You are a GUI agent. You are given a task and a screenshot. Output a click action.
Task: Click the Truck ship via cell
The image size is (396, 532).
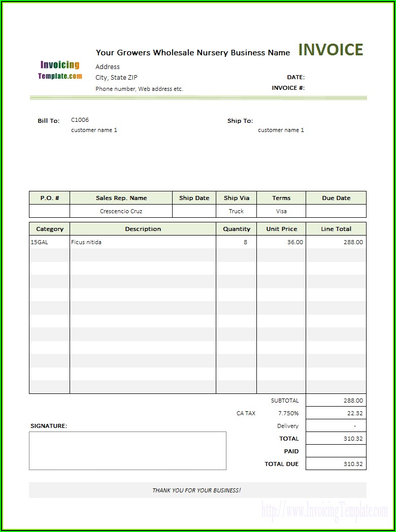tap(236, 211)
